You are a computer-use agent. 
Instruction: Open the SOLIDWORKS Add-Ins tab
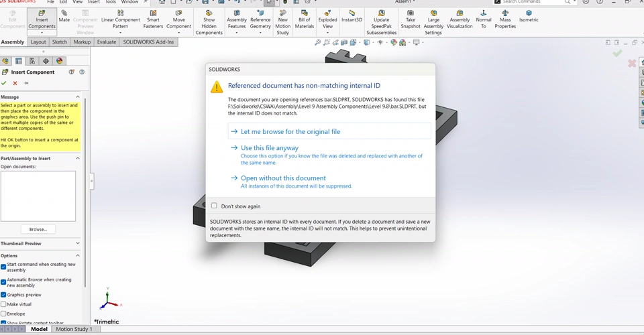coord(148,42)
